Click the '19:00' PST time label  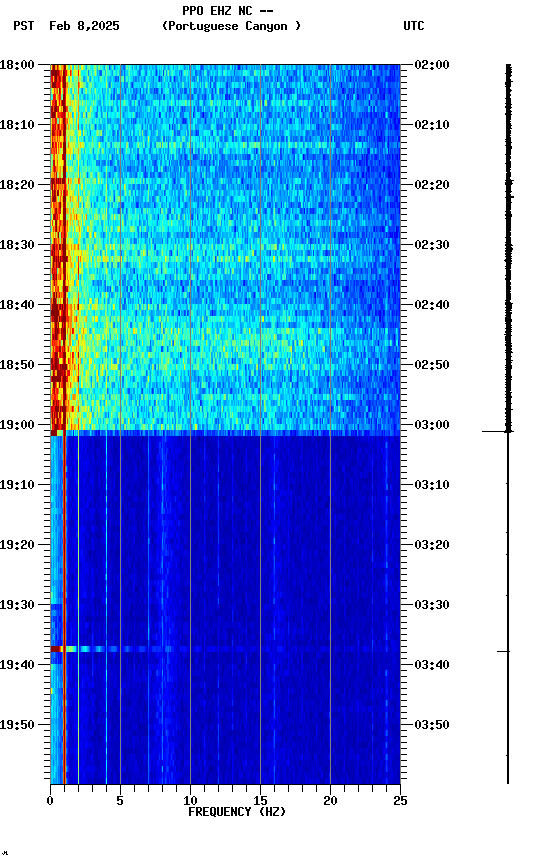(x=17, y=425)
